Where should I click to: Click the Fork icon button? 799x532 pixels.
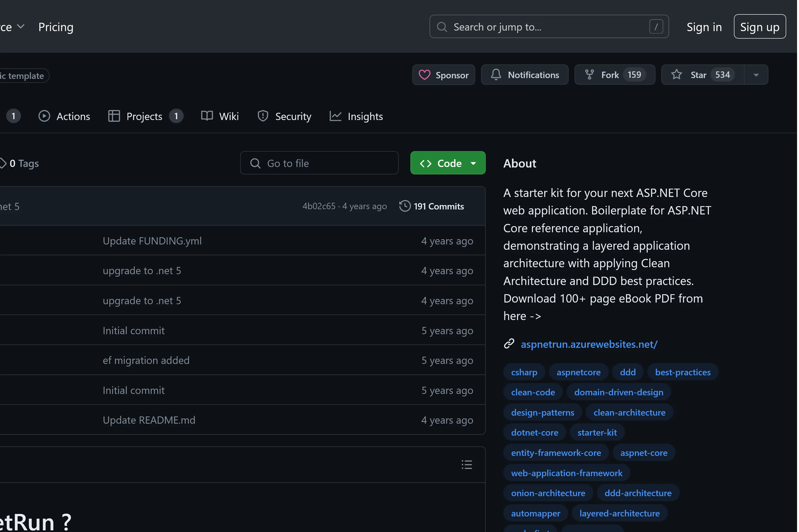pyautogui.click(x=590, y=75)
